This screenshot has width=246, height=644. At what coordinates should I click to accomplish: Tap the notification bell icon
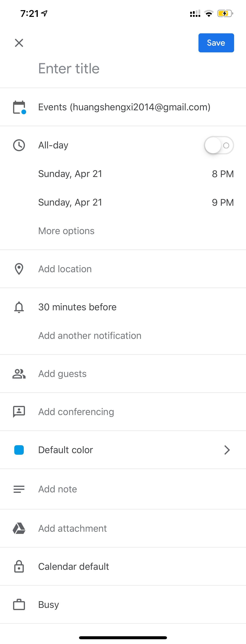tap(19, 307)
